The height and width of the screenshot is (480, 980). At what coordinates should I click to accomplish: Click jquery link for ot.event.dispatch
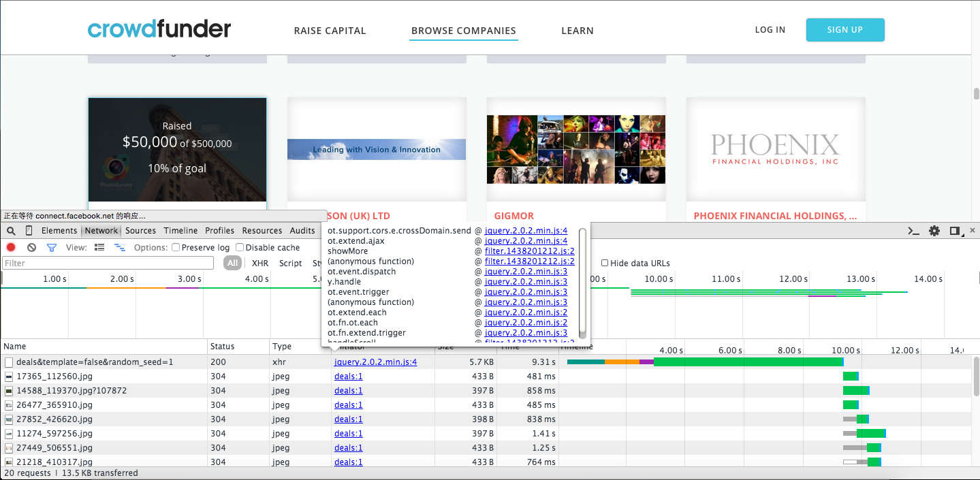(x=526, y=272)
